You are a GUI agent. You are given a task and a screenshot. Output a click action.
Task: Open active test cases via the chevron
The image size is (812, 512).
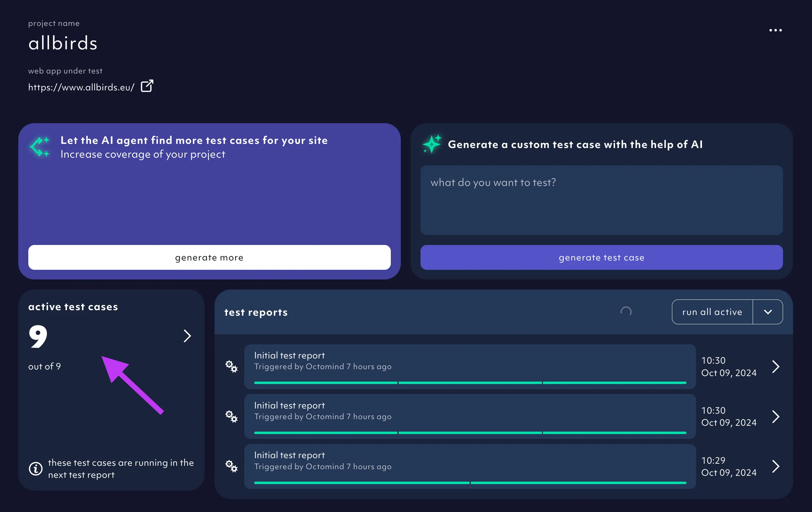tap(187, 335)
